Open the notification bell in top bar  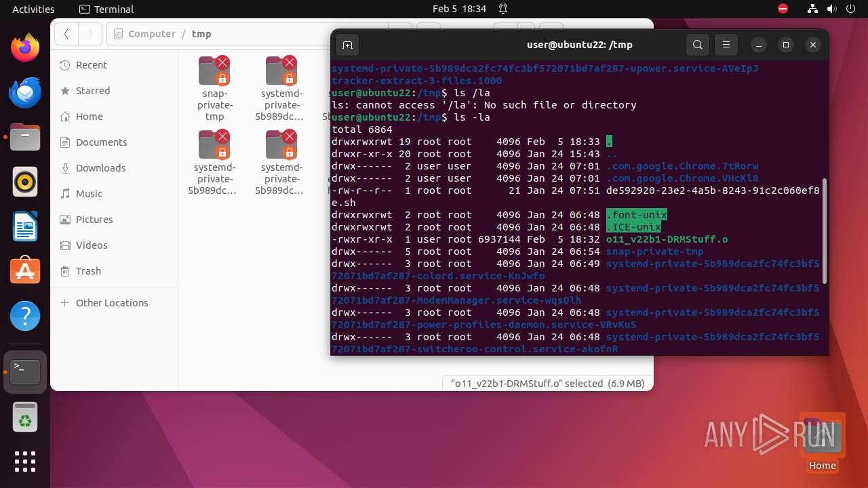click(x=503, y=9)
